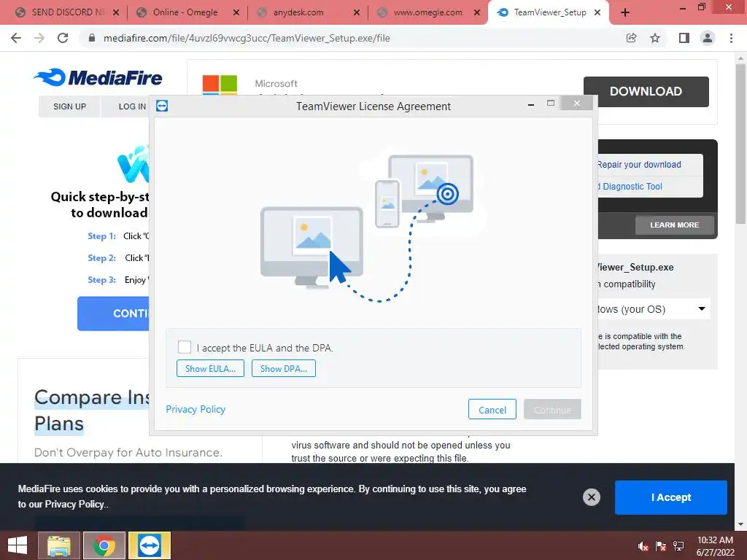Click the address bar URL
Image resolution: width=747 pixels, height=560 pixels.
(x=247, y=38)
